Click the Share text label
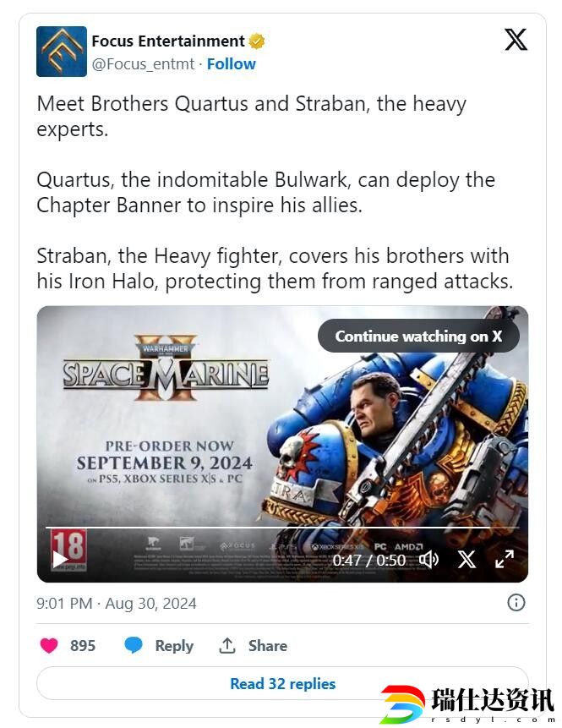 tap(268, 645)
